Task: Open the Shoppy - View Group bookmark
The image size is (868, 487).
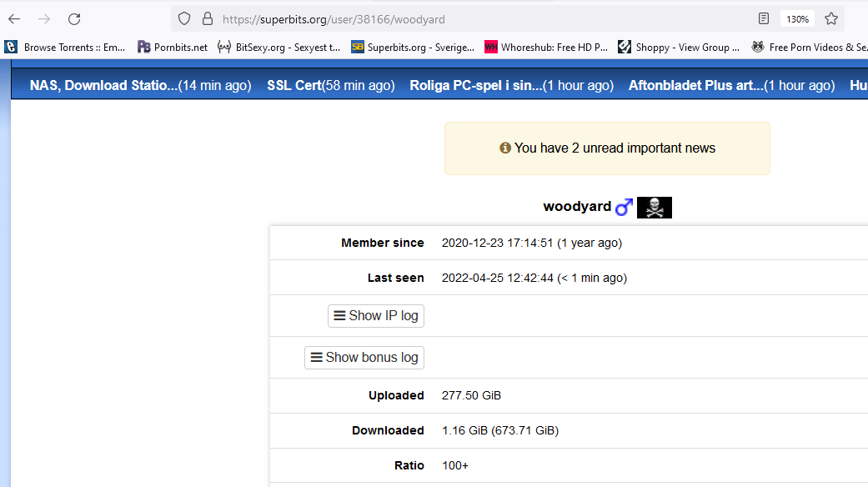Action: pyautogui.click(x=679, y=47)
